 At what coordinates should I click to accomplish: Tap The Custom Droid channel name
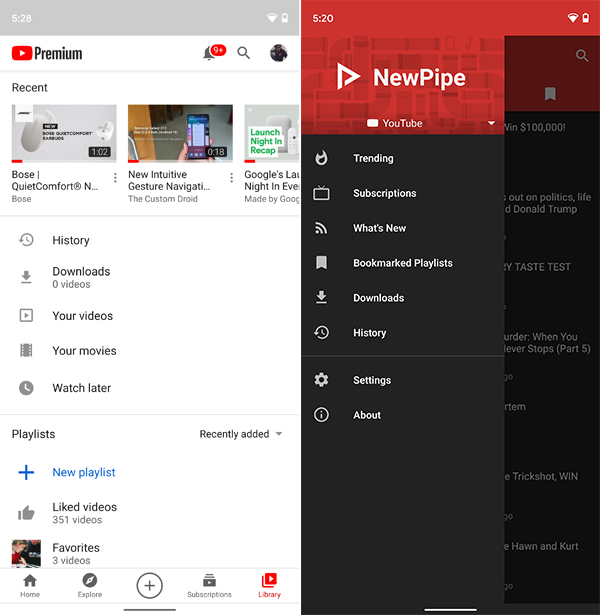[163, 199]
